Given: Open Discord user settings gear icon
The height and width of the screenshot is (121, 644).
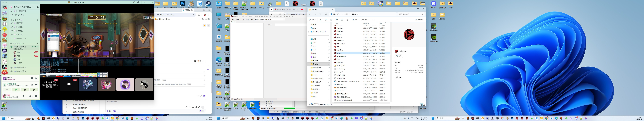Looking at the screenshot, I should click(x=36, y=96).
